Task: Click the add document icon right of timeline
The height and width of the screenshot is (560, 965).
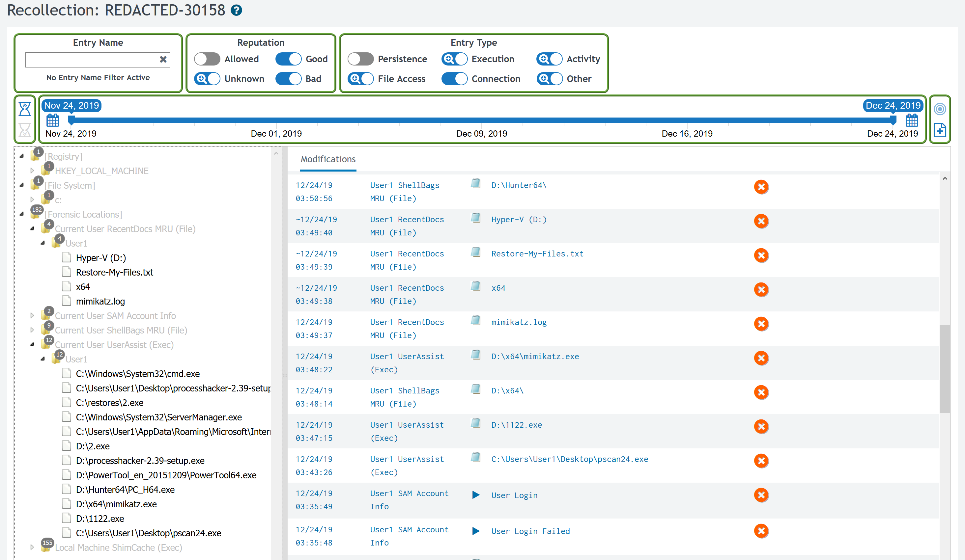Action: point(940,130)
